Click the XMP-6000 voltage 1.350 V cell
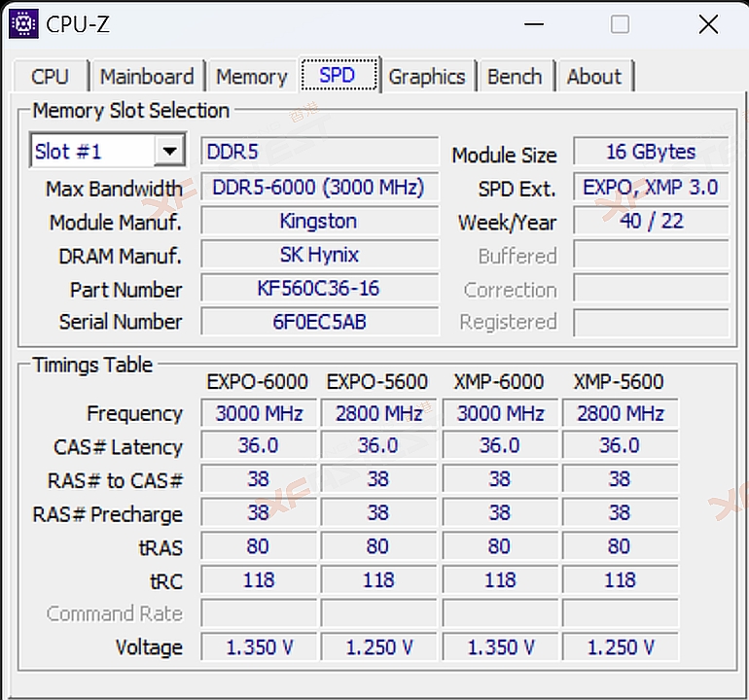The height and width of the screenshot is (700, 749). (500, 647)
